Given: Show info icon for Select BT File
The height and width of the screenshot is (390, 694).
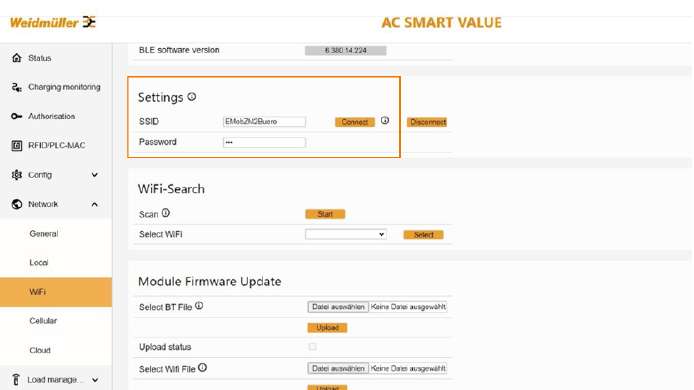Looking at the screenshot, I should tap(199, 305).
